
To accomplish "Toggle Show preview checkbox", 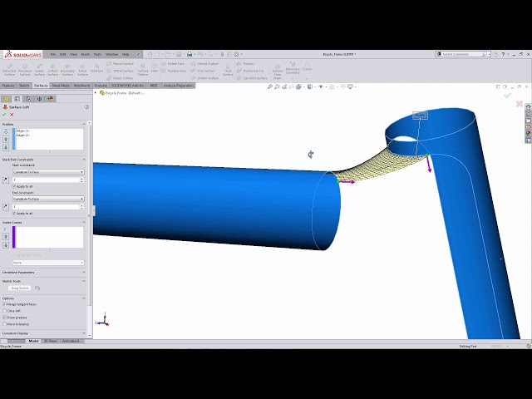I will pos(4,318).
